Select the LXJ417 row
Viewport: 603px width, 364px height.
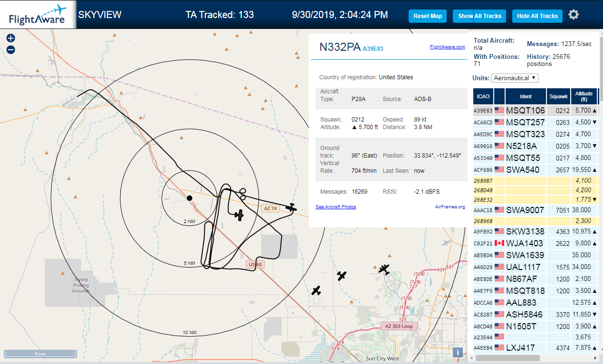pos(535,348)
